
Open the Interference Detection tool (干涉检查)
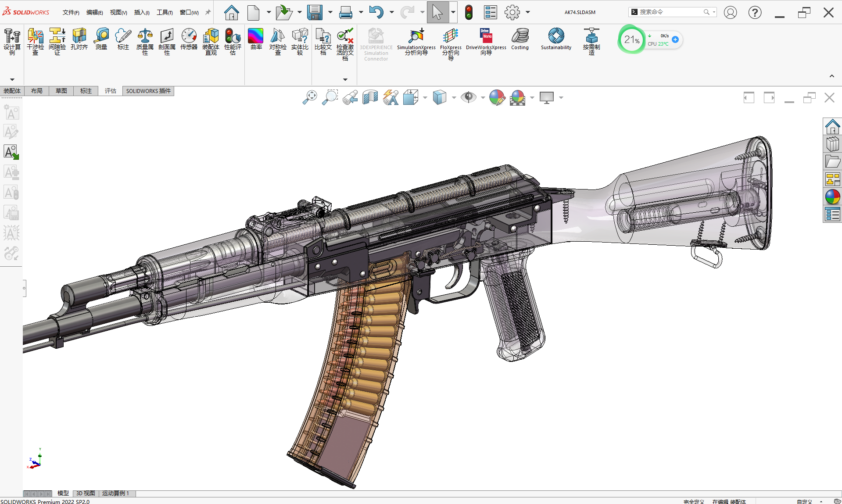[x=35, y=41]
